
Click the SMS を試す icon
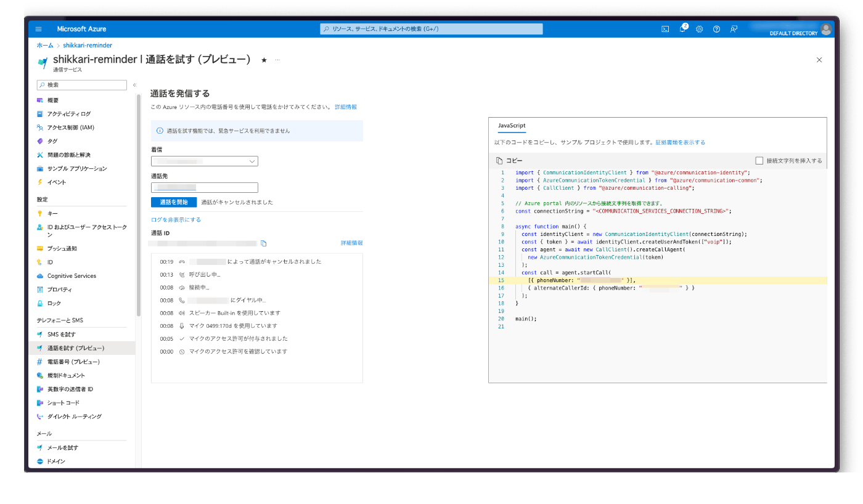[x=40, y=335]
